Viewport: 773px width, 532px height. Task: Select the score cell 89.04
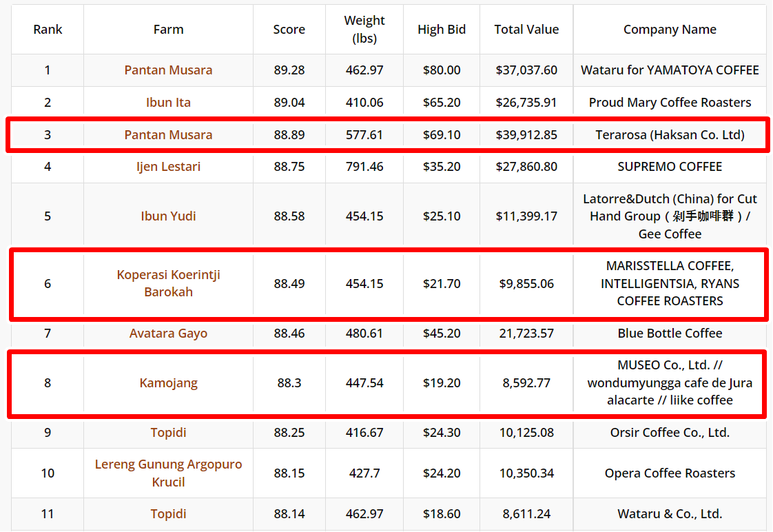pos(289,103)
